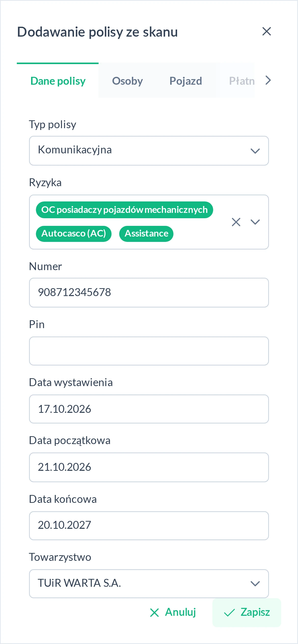Click the Towarzystwo label
The height and width of the screenshot is (644, 298).
[x=60, y=557]
